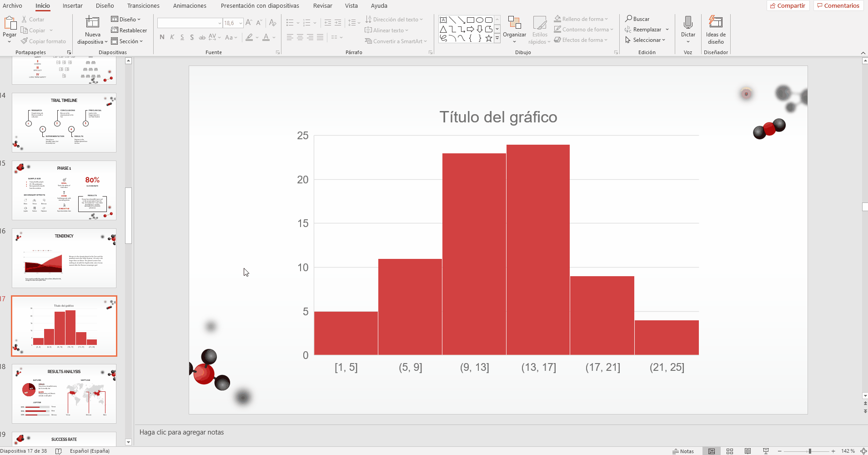The height and width of the screenshot is (455, 868).
Task: Select the text box shape tool
Action: 443,20
